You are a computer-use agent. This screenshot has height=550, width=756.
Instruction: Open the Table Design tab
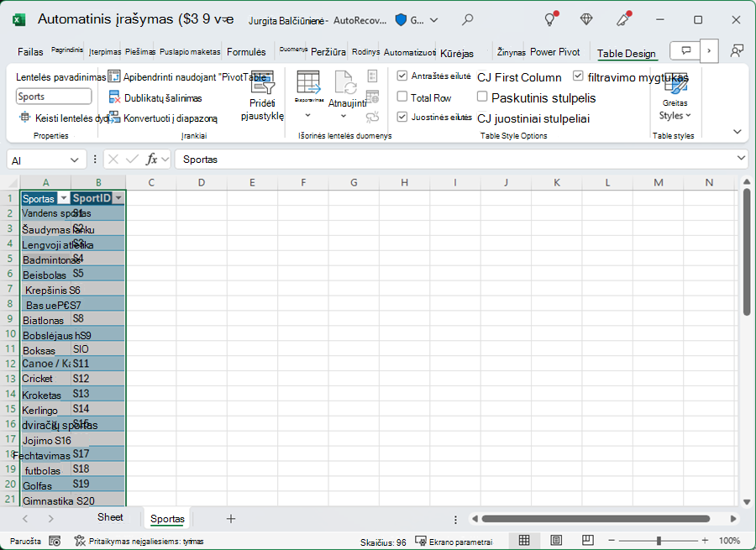coord(627,53)
